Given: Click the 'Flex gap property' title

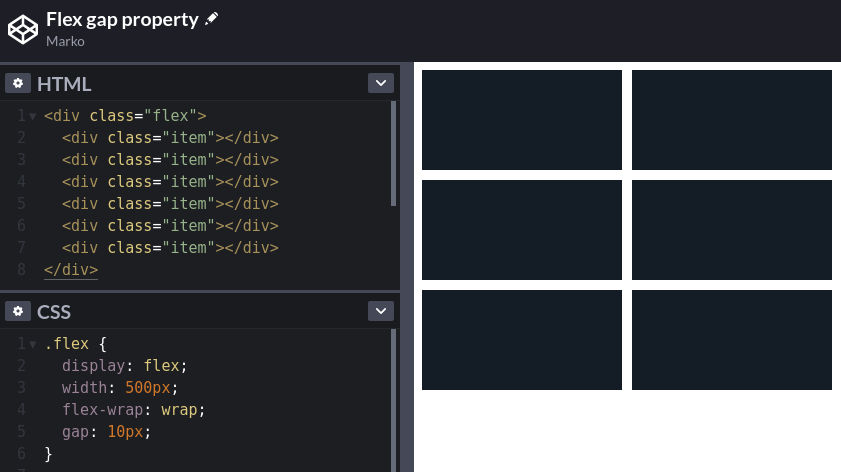Looking at the screenshot, I should [x=122, y=20].
